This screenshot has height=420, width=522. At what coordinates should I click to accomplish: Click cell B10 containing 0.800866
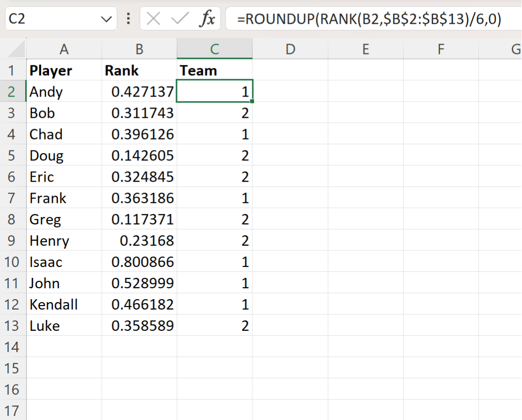tap(139, 262)
